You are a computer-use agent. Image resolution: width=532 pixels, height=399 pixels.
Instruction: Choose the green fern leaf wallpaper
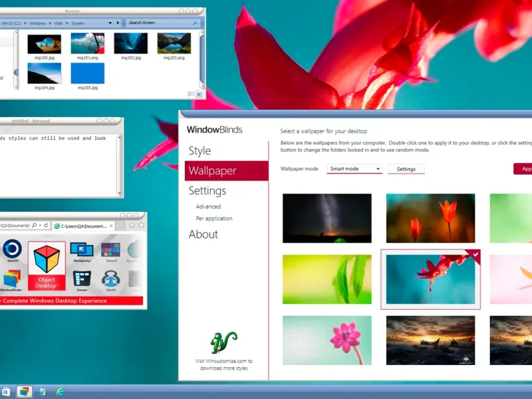(x=327, y=279)
